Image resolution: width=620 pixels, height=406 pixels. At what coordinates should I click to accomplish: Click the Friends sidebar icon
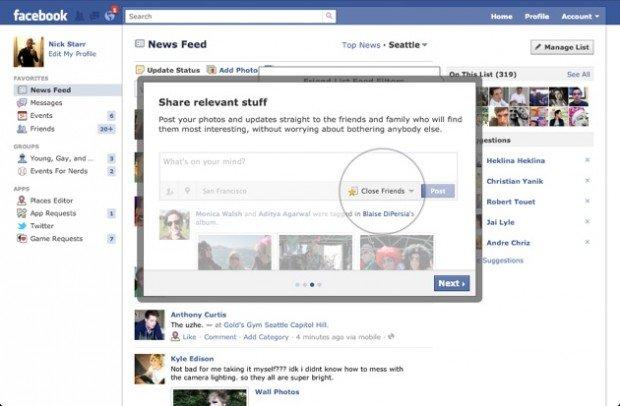[x=22, y=129]
